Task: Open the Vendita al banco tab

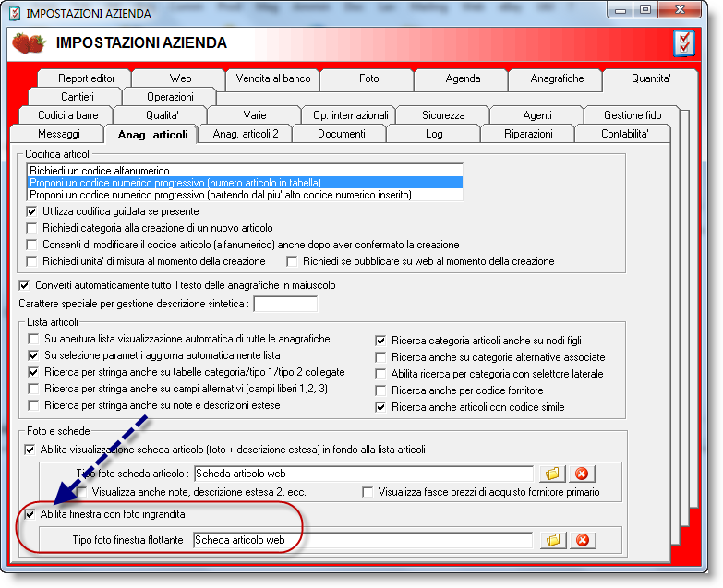Action: tap(273, 78)
